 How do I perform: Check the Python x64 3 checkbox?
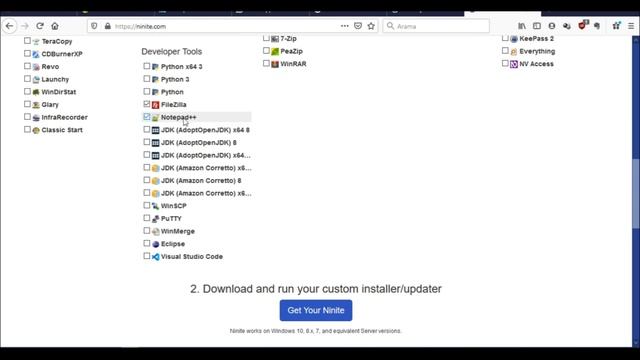click(147, 66)
